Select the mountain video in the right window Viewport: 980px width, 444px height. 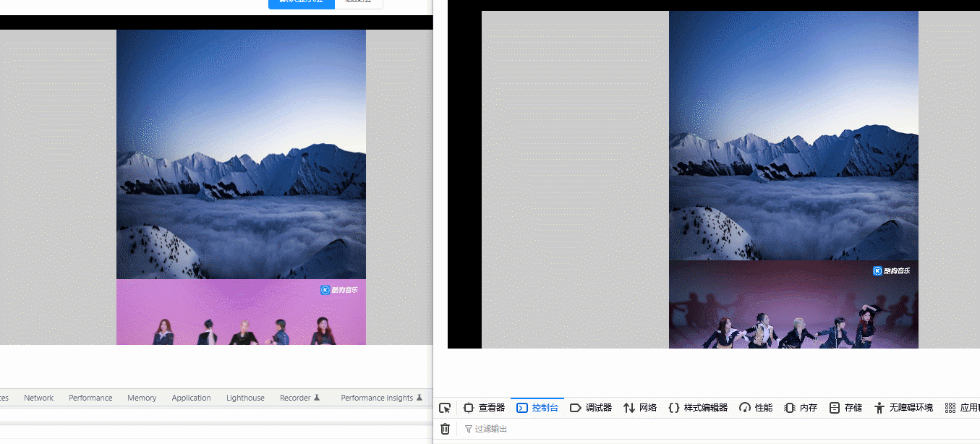point(793,135)
